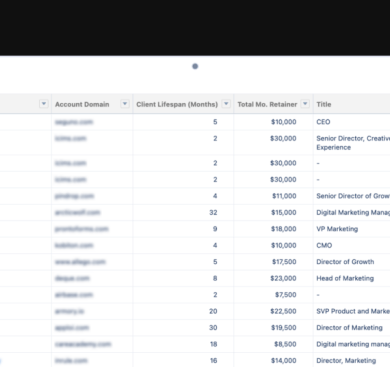This screenshot has height=367, width=390.
Task: Open the domain link in the $22,500 row
Action: [69, 311]
